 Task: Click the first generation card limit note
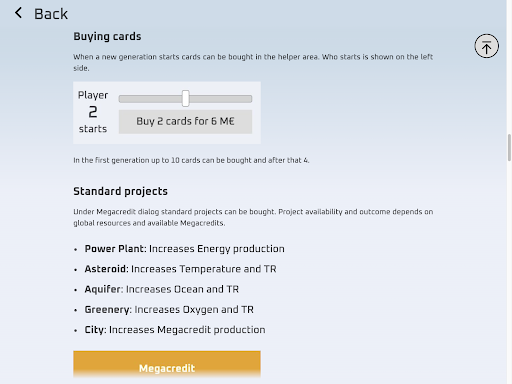191,160
